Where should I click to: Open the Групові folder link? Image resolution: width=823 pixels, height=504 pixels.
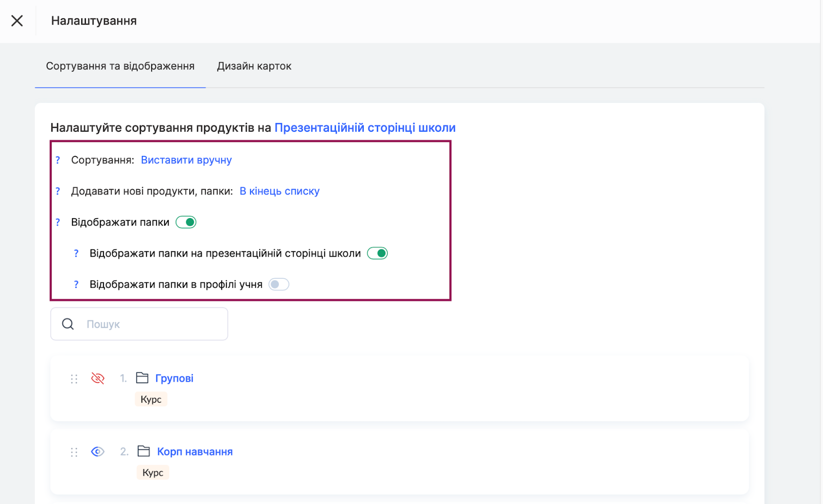(x=174, y=379)
